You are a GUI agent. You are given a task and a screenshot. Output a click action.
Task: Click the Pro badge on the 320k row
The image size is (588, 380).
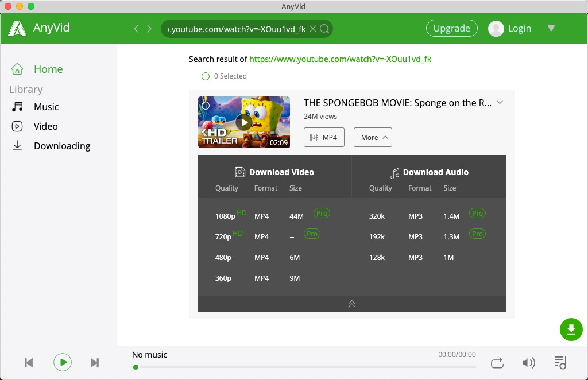pyautogui.click(x=477, y=213)
